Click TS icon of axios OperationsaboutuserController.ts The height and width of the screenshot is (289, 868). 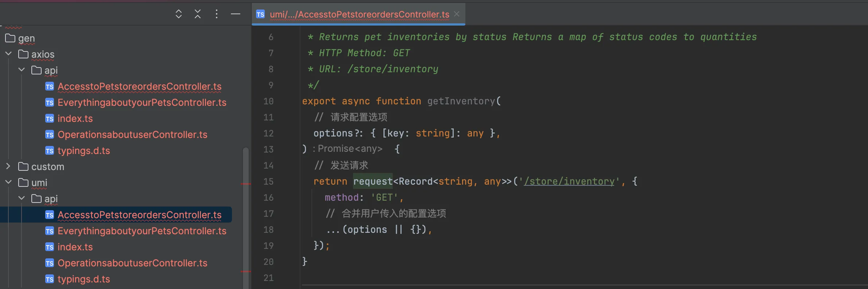coord(50,135)
